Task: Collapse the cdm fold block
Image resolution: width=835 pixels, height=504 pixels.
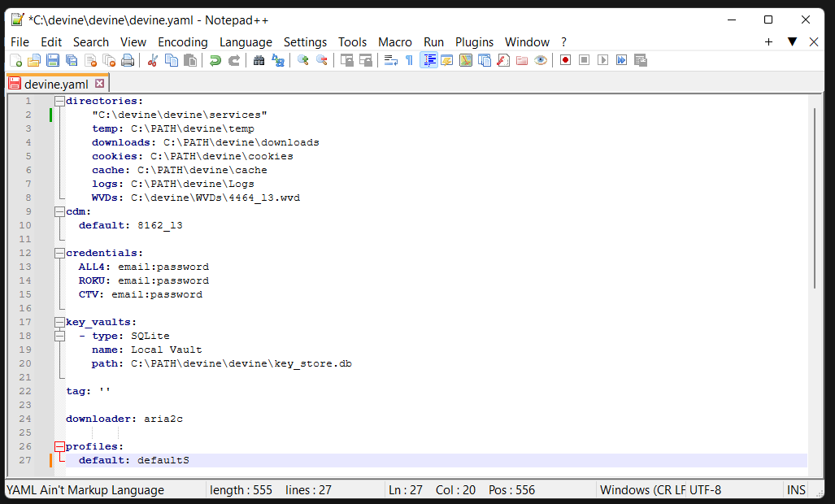Action: coord(59,212)
